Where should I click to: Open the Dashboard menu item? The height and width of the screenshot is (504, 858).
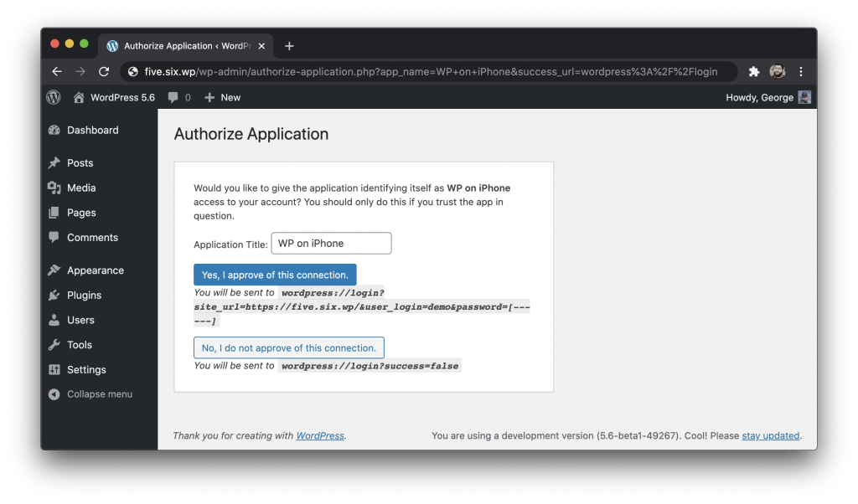pyautogui.click(x=92, y=130)
